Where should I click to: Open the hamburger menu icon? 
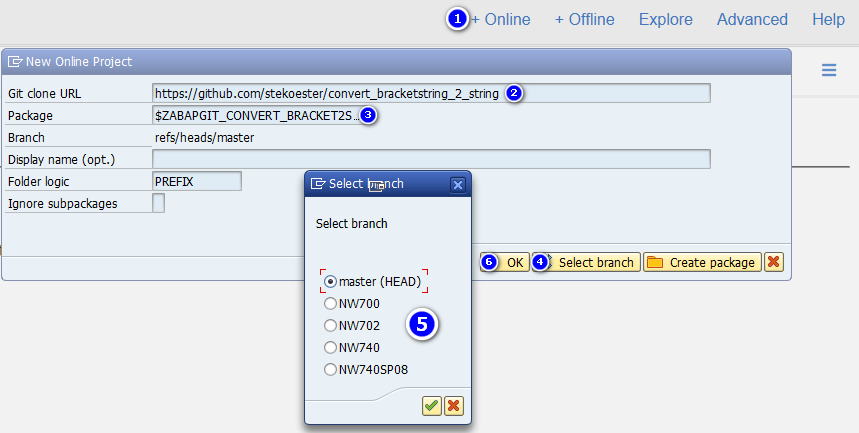[x=829, y=70]
